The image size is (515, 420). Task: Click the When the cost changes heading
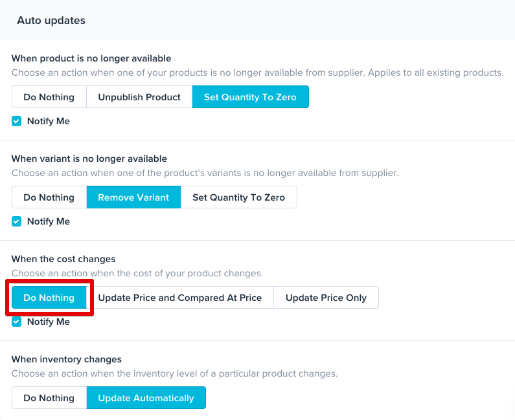pos(63,259)
